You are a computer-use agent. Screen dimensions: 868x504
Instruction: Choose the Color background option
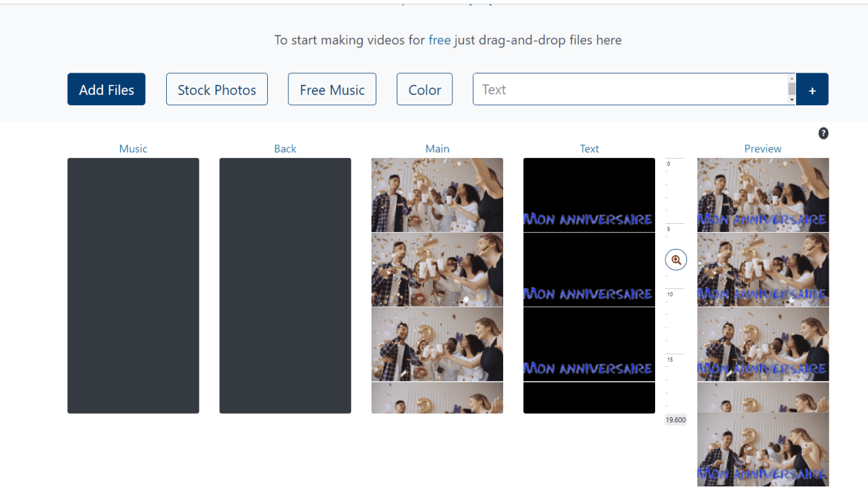click(x=425, y=90)
